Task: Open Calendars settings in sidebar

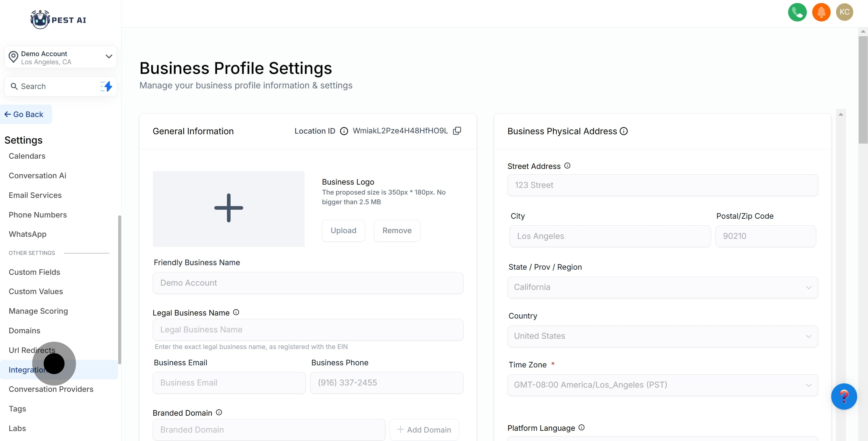Action: (27, 156)
